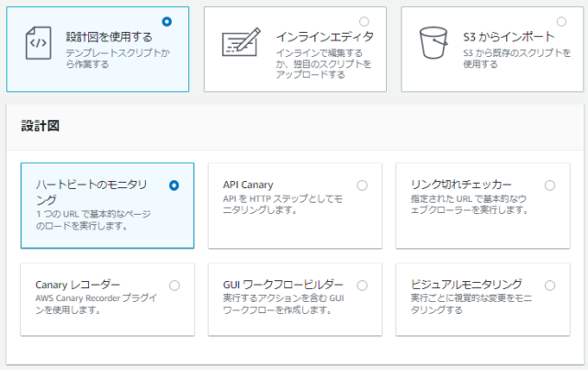
Task: Click the API Canary blueprint title
Action: (x=248, y=185)
